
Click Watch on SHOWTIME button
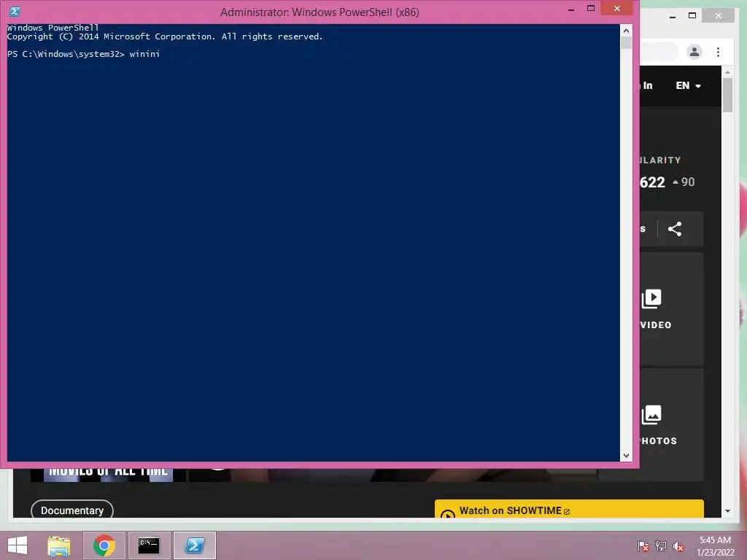[x=569, y=509]
